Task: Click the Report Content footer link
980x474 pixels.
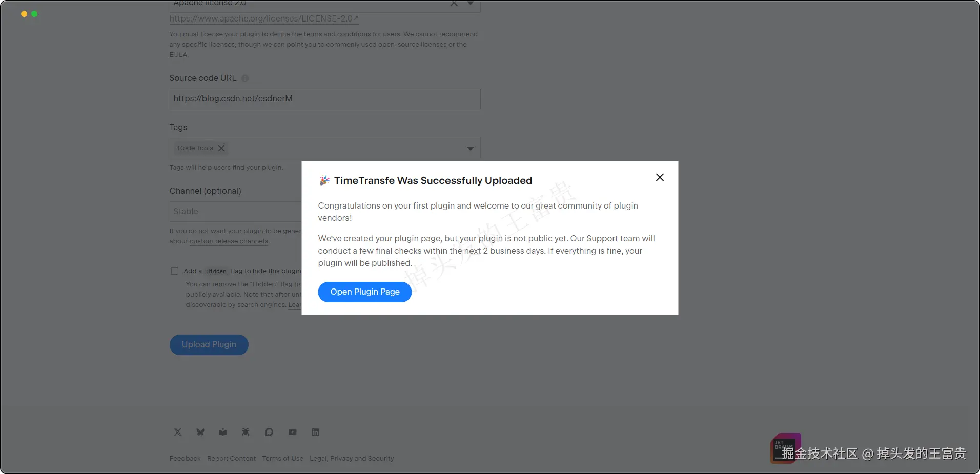Action: (231, 459)
